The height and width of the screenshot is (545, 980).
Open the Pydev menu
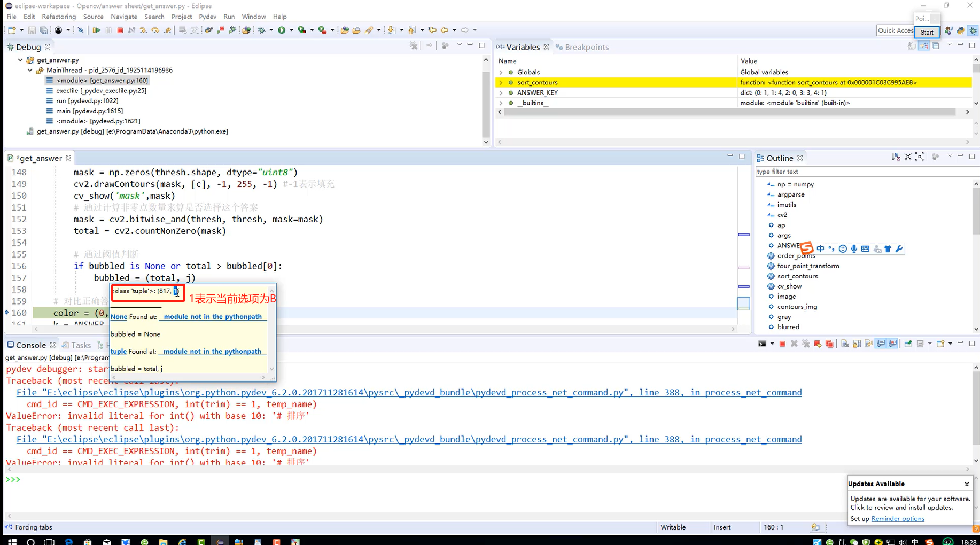(x=207, y=17)
